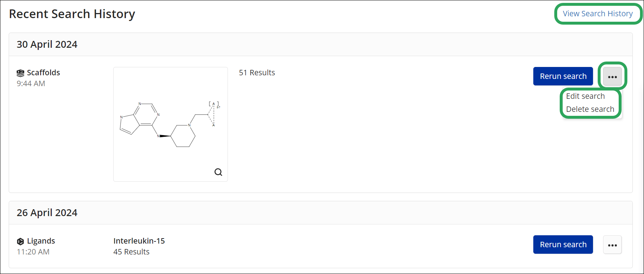Image resolution: width=644 pixels, height=274 pixels.
Task: Click the 51 Results text
Action: click(x=257, y=73)
